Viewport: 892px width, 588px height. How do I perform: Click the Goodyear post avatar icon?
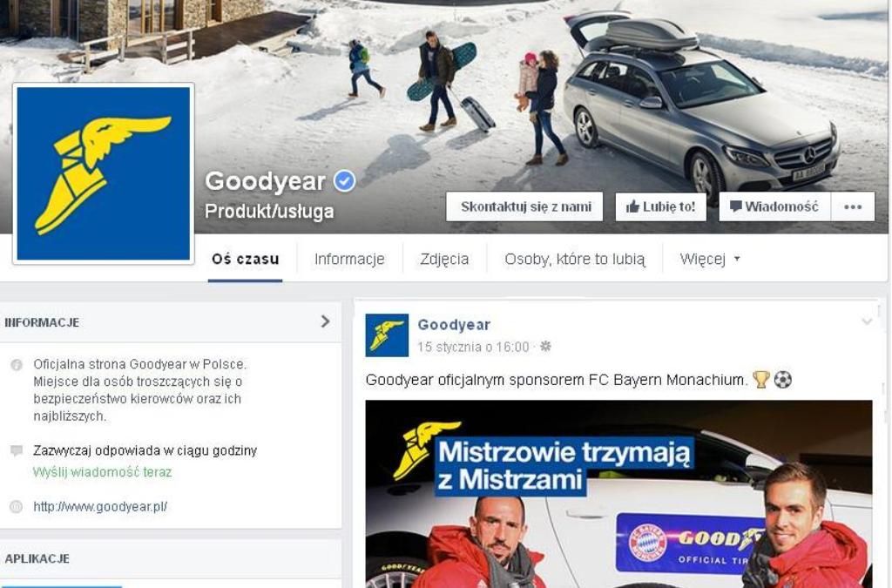387,335
